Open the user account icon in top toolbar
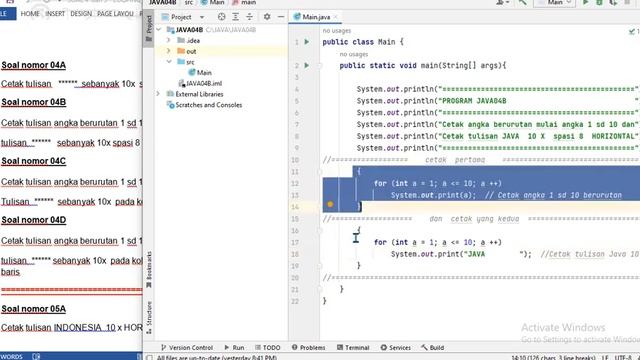640x360 pixels. pyautogui.click(x=502, y=2)
